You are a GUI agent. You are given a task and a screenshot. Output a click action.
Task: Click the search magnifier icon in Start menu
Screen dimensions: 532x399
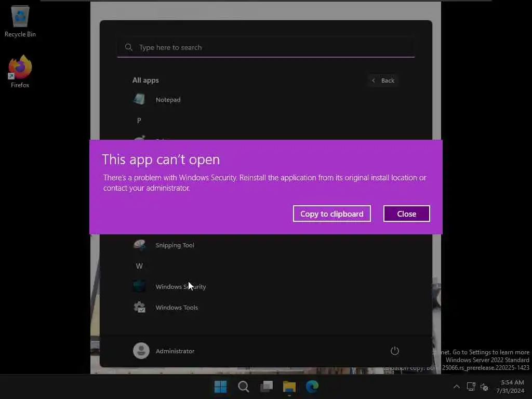129,47
